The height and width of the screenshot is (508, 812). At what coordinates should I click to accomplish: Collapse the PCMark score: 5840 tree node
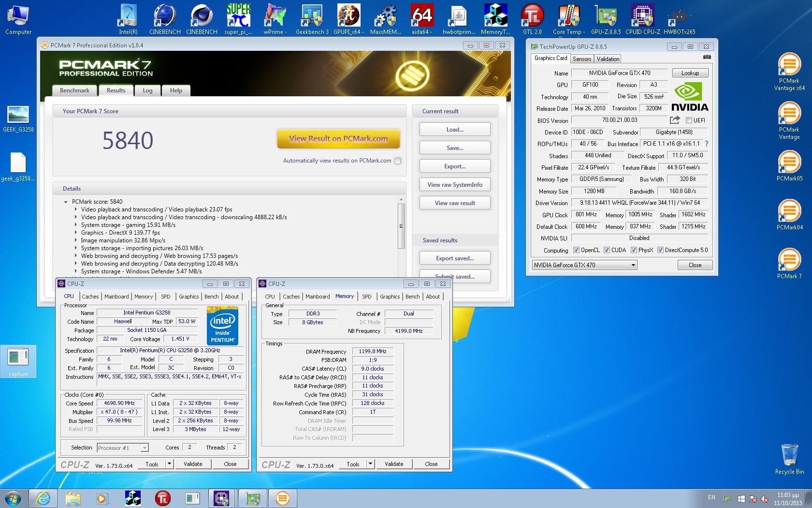pyautogui.click(x=66, y=202)
